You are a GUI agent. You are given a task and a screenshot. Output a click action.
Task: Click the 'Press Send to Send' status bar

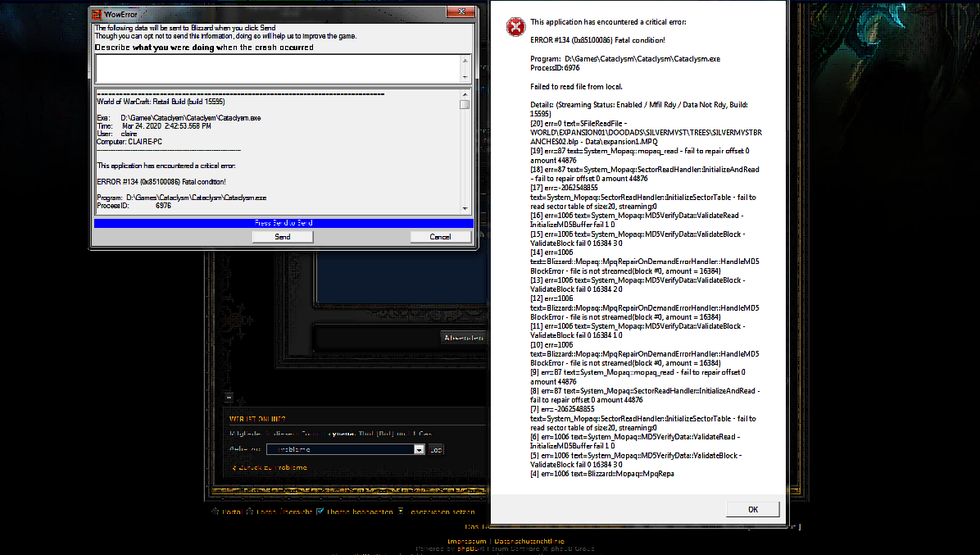(284, 223)
